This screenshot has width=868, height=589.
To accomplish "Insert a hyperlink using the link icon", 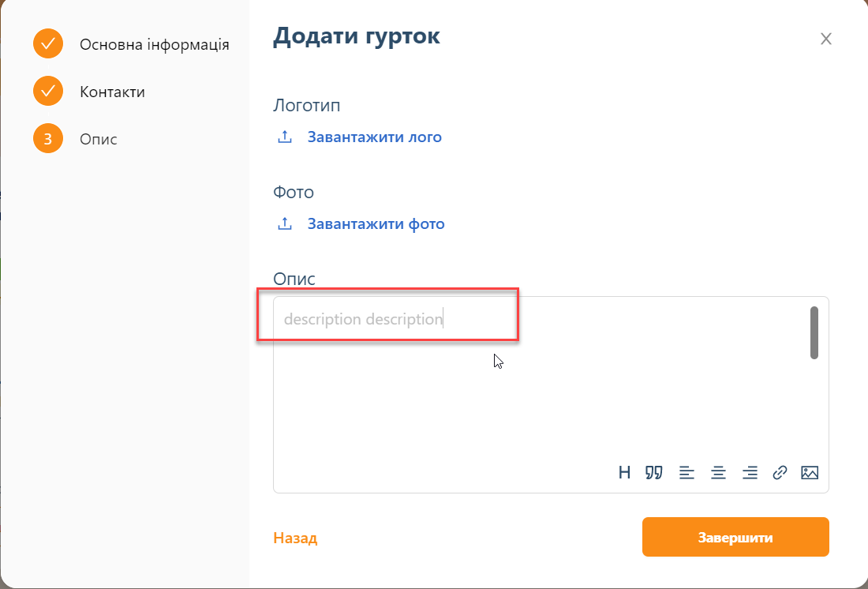I will point(780,473).
